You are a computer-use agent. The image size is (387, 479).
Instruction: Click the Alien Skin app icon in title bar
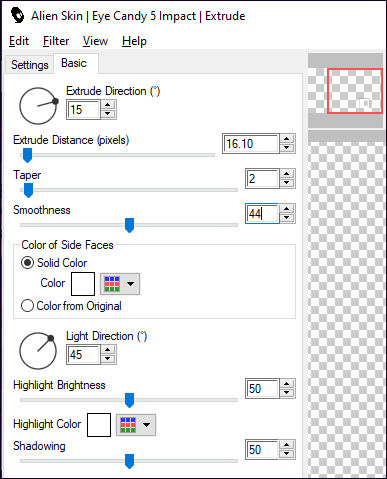17,15
